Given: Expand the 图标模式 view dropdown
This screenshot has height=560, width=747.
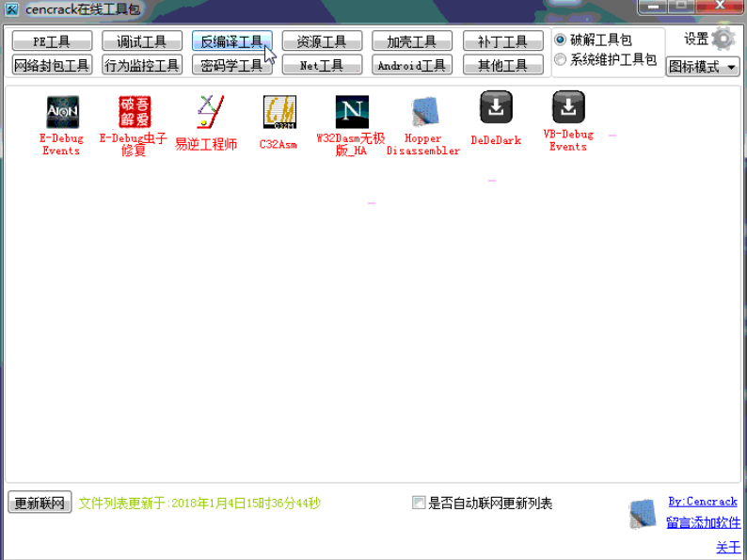Looking at the screenshot, I should [703, 67].
